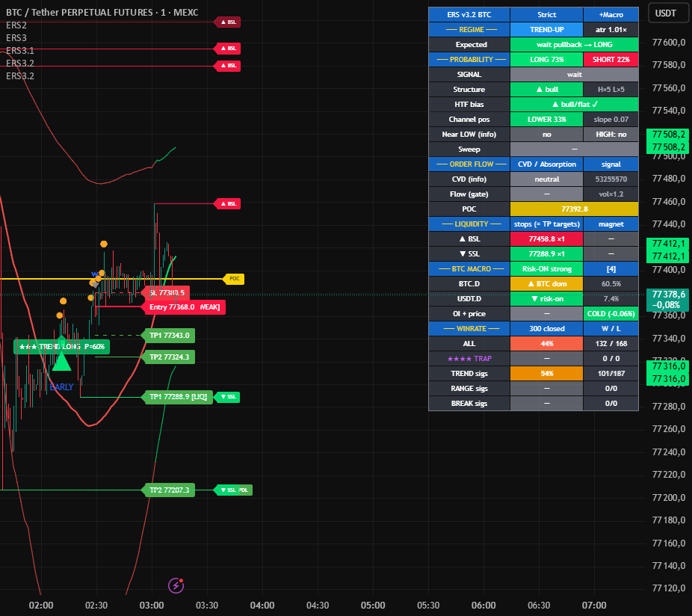Viewport: 692px width, 616px height.
Task: Click the slope 0.07 cell
Action: (x=611, y=119)
